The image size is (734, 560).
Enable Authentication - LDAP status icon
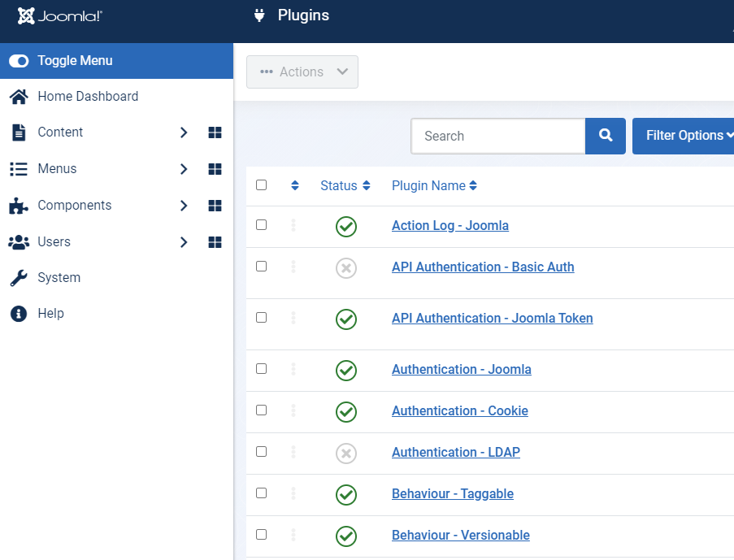346,454
